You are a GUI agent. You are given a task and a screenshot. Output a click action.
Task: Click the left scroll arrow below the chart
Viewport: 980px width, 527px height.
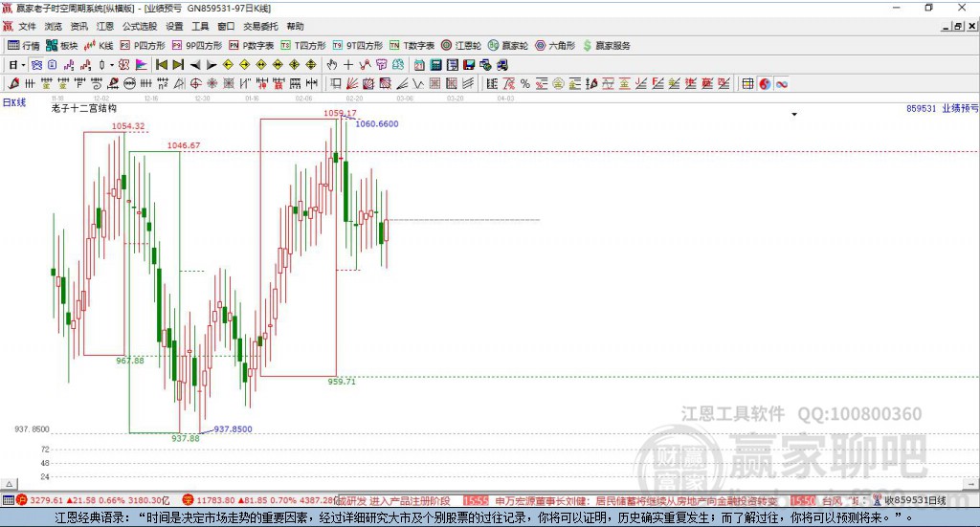click(10, 484)
